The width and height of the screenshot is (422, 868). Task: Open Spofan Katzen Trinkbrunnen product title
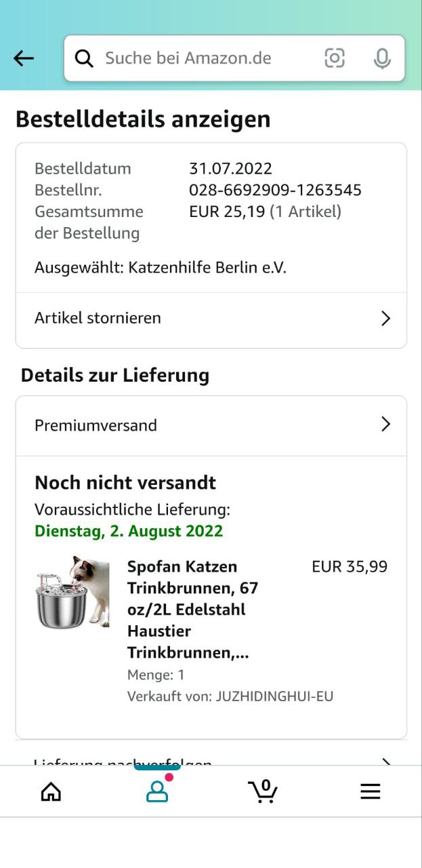pos(193,609)
